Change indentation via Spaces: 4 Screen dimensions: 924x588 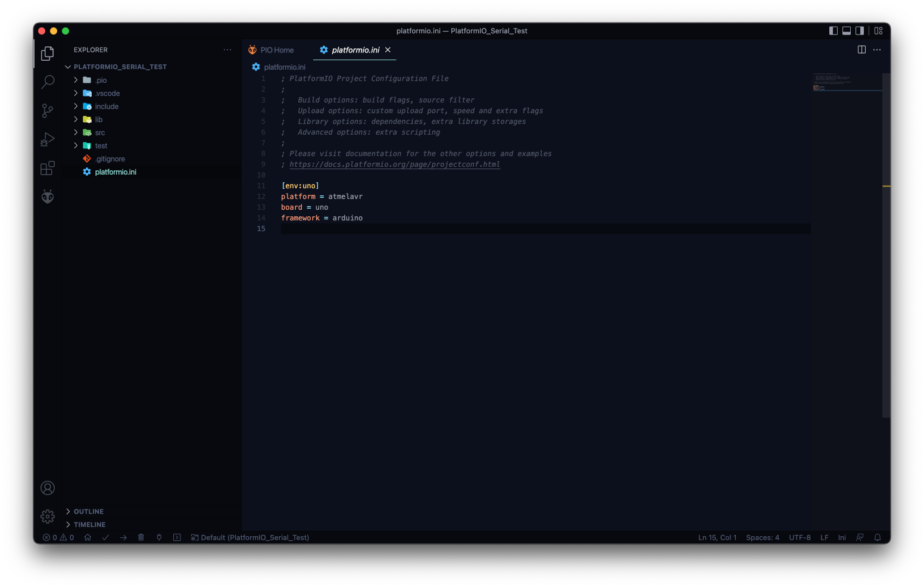pyautogui.click(x=763, y=537)
